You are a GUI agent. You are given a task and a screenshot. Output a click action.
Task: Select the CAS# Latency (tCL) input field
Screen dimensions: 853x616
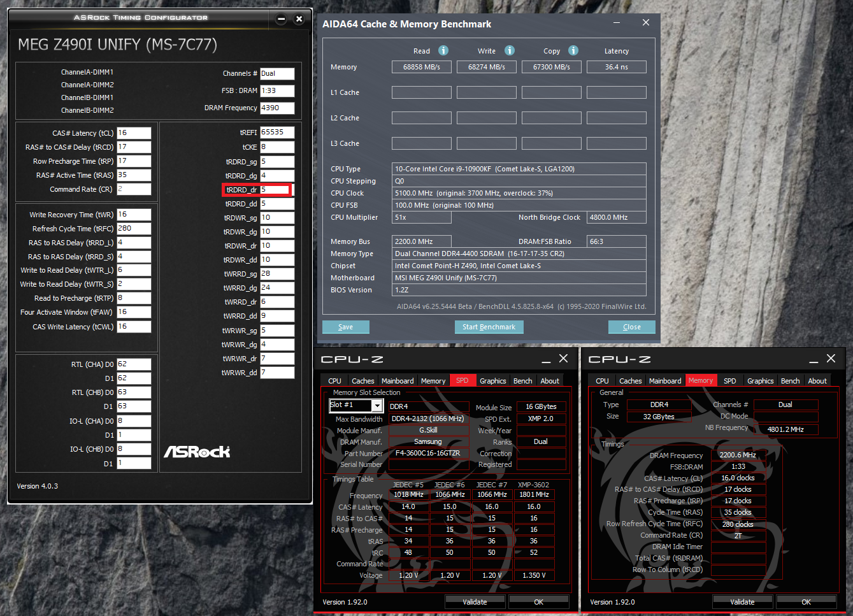pos(134,133)
